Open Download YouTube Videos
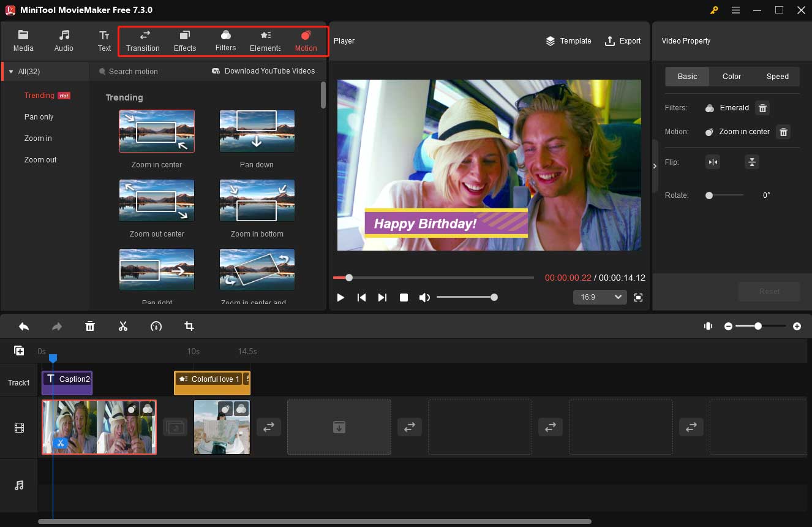This screenshot has width=812, height=527. click(263, 71)
